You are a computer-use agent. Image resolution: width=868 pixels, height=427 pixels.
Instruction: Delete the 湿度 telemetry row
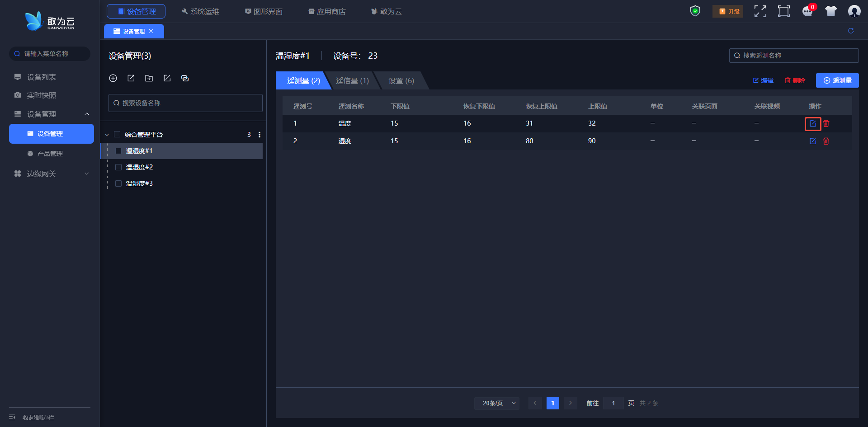click(x=826, y=141)
